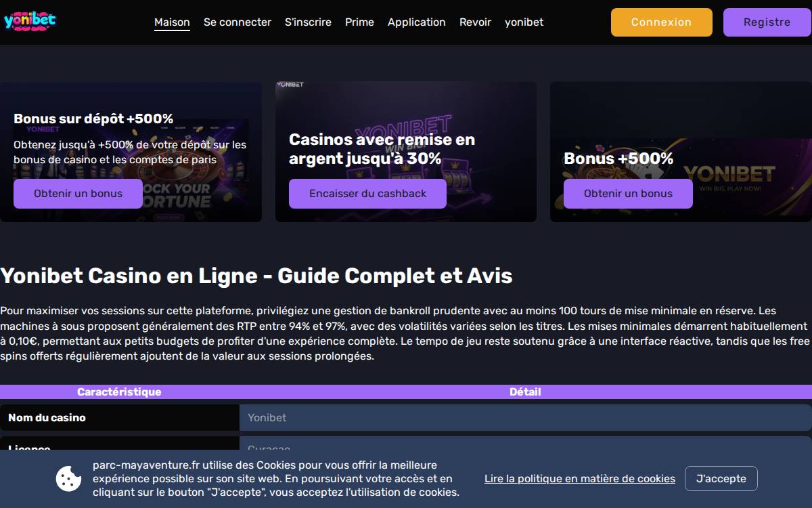This screenshot has width=812, height=508.
Task: Click the cookie icon in the banner
Action: (x=68, y=479)
